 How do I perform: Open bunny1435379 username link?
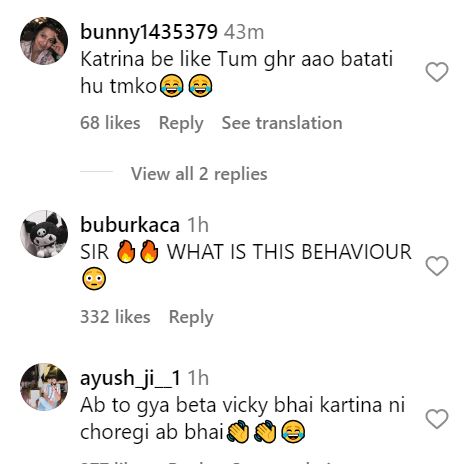click(149, 32)
